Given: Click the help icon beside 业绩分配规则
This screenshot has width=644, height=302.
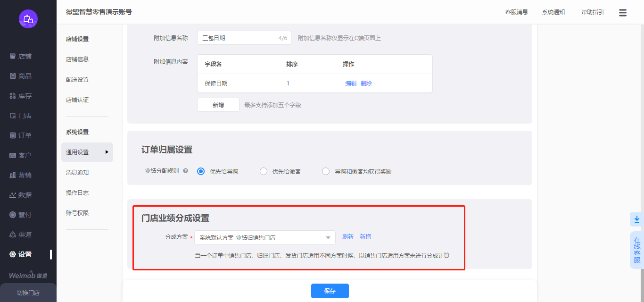Looking at the screenshot, I should click(185, 171).
